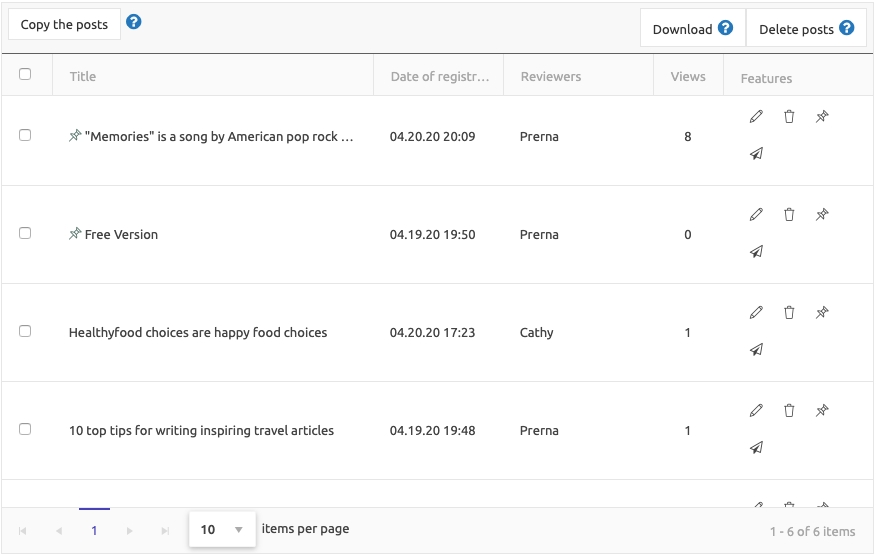Image resolution: width=876 pixels, height=557 pixels.
Task: Delete the 10 top tips travel post
Action: [789, 411]
